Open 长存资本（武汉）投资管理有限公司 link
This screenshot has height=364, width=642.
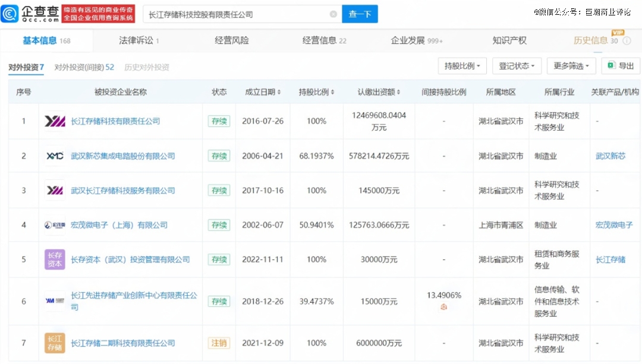point(130,259)
